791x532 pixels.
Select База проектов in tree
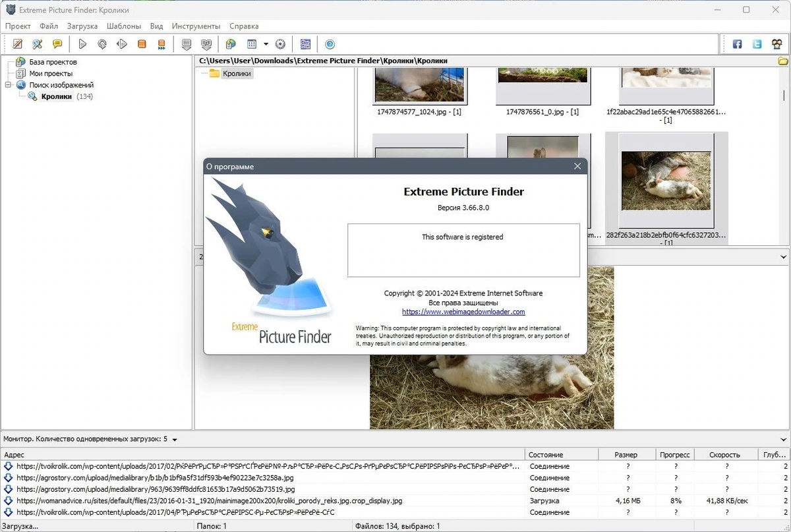coord(53,62)
